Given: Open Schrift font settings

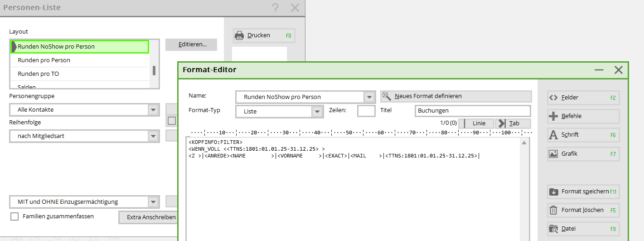Looking at the screenshot, I should [583, 135].
